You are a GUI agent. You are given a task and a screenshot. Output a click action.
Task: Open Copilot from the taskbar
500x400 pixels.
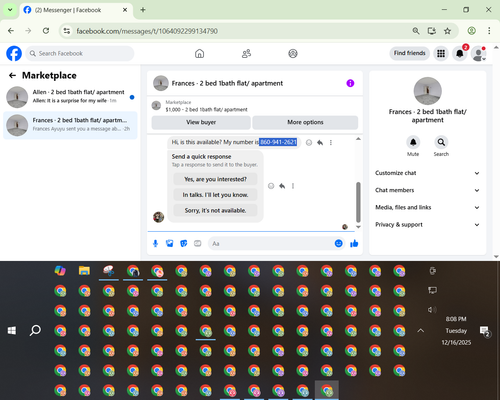point(60,271)
